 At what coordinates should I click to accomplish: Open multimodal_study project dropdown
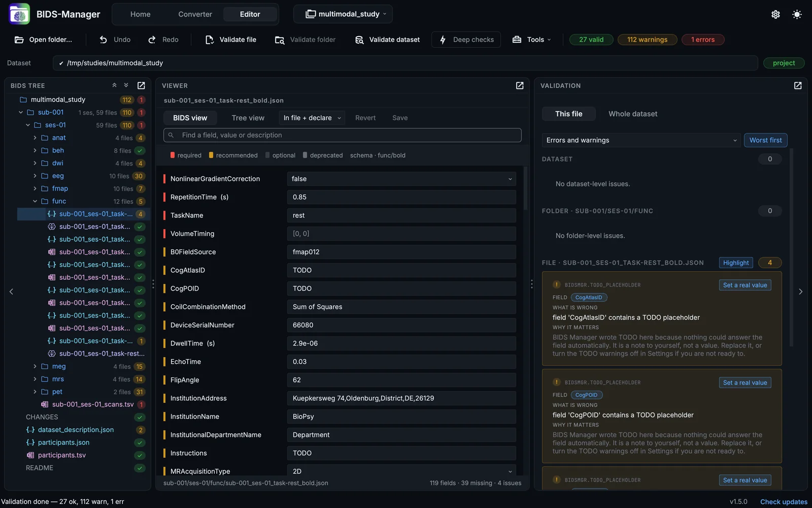343,14
